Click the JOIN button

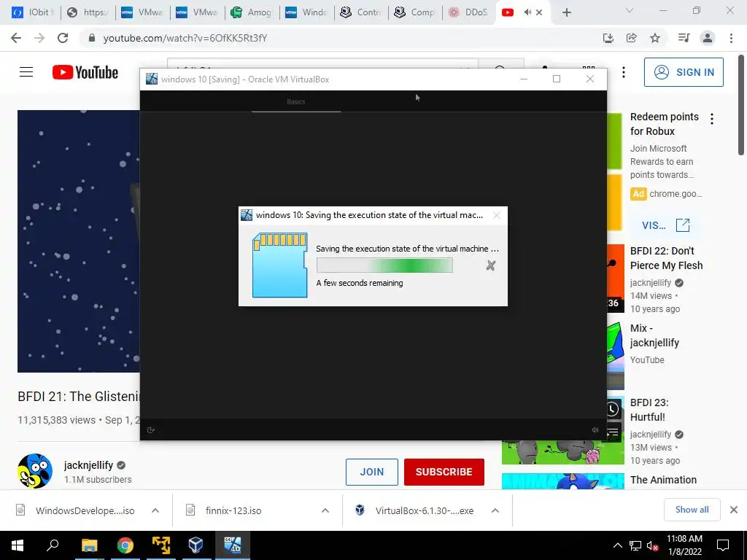tap(371, 472)
